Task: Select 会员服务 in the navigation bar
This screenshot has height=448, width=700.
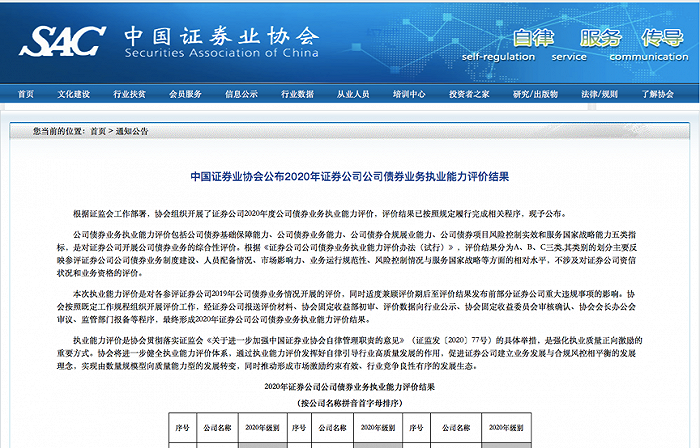Action: pos(185,94)
